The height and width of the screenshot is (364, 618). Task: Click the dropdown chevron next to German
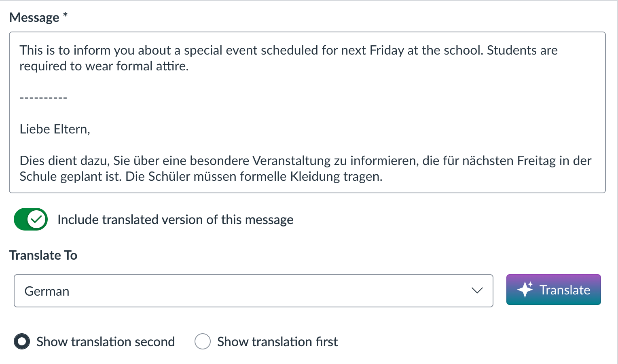pyautogui.click(x=477, y=290)
